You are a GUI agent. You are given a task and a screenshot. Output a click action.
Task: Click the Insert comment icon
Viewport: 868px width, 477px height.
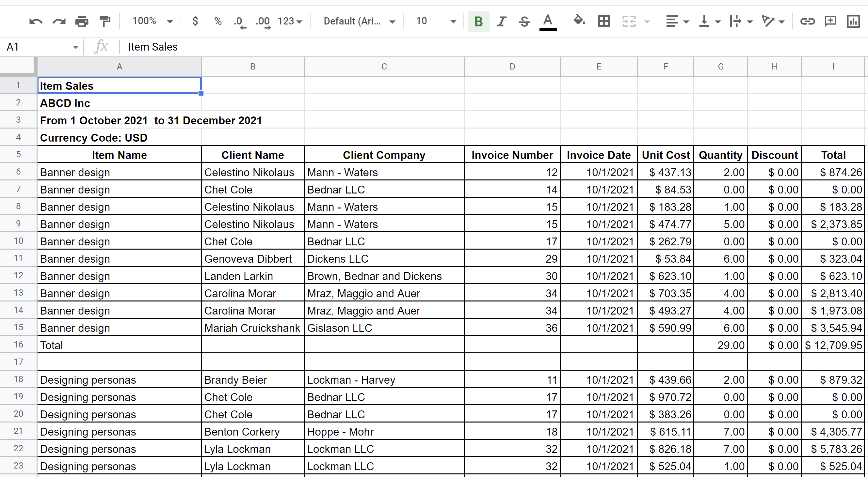coord(830,22)
